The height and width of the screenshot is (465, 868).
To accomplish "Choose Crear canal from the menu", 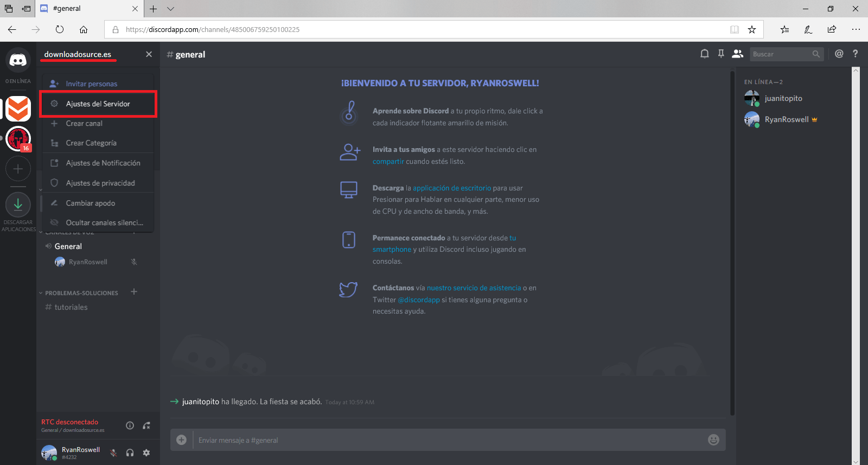I will pos(98,123).
